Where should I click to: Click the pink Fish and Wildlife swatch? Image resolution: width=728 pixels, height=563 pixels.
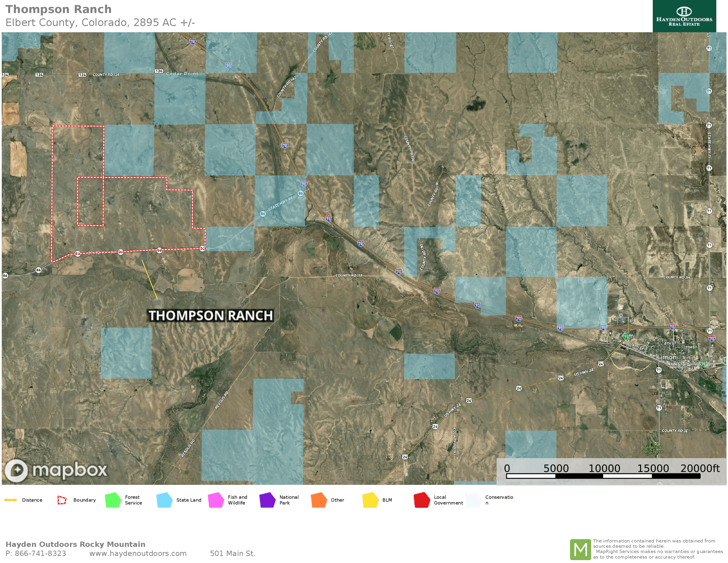tap(216, 500)
